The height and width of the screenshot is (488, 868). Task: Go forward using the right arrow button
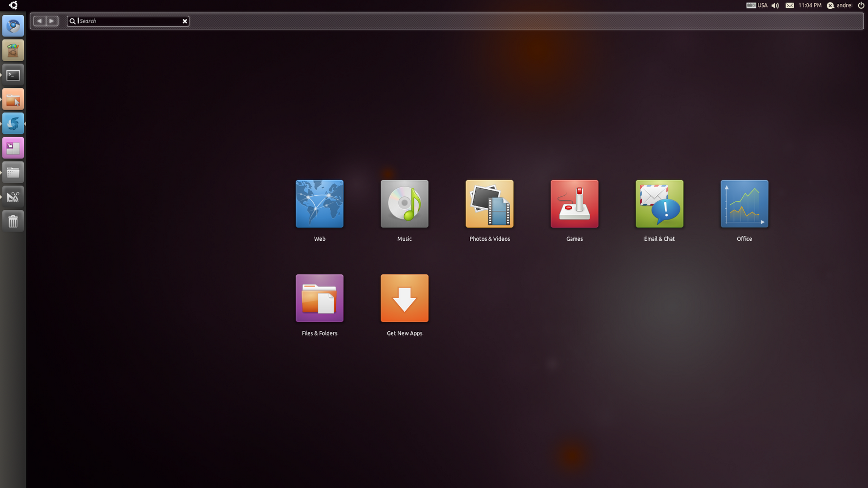[x=52, y=21]
